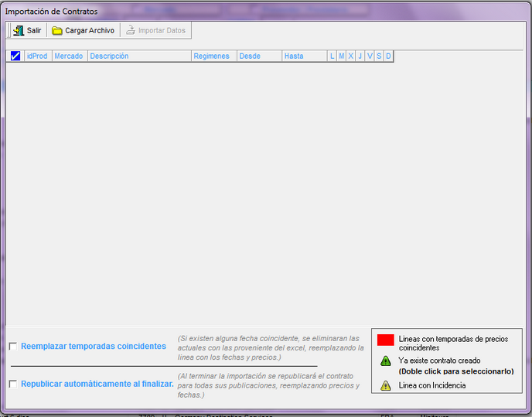Click the description starting 'Al terminar la importación'
The width and height of the screenshot is (532, 417).
click(268, 386)
